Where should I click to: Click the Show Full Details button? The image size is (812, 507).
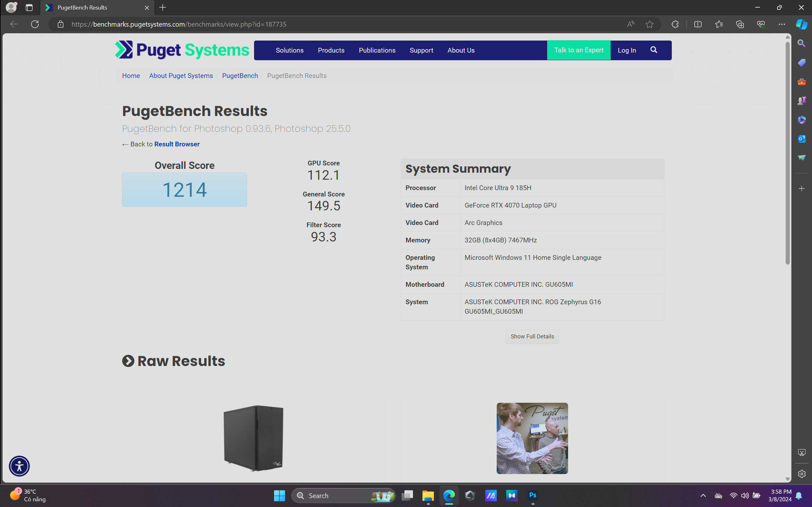pyautogui.click(x=532, y=336)
